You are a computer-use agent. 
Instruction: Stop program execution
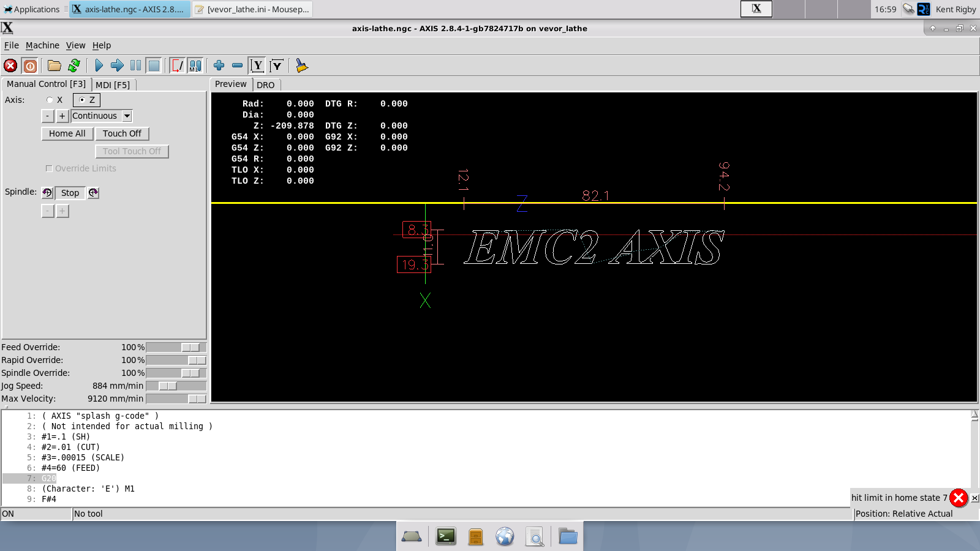[x=154, y=66]
